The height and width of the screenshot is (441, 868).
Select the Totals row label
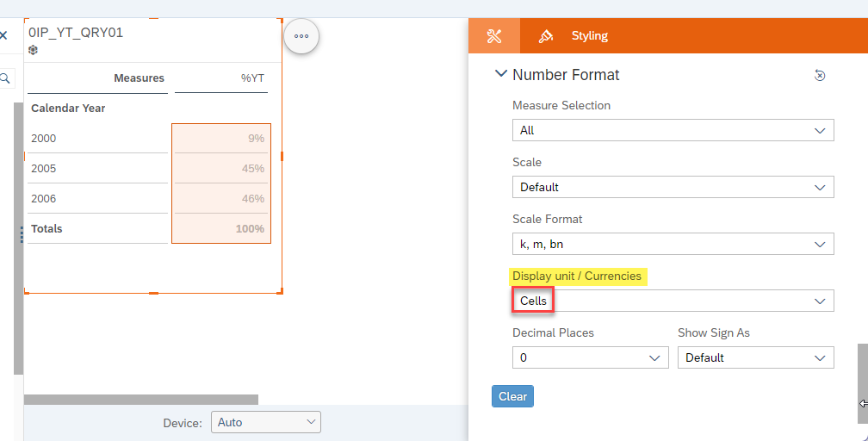pyautogui.click(x=46, y=229)
